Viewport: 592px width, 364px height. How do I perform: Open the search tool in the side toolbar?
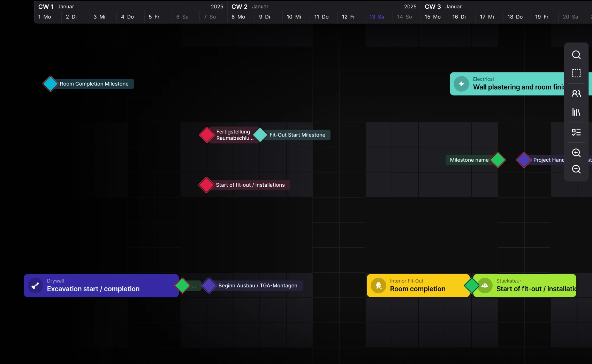pyautogui.click(x=576, y=55)
